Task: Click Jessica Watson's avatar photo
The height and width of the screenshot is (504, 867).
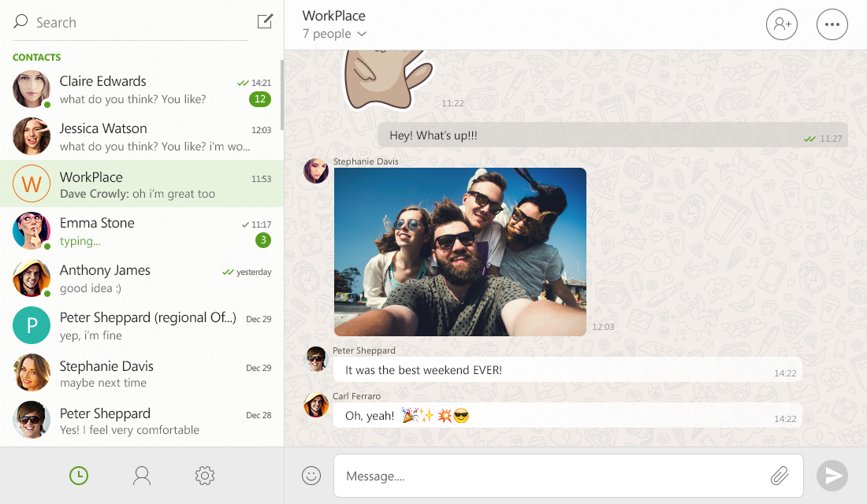Action: (32, 136)
